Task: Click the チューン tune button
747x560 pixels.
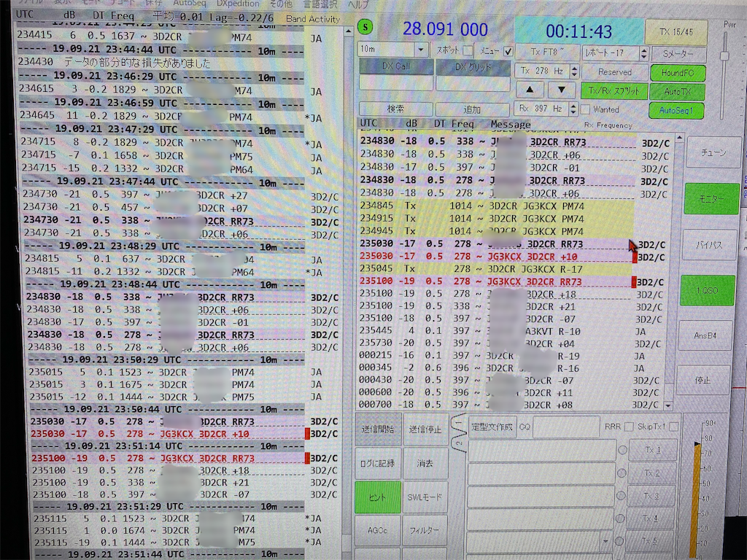Action: click(x=713, y=152)
